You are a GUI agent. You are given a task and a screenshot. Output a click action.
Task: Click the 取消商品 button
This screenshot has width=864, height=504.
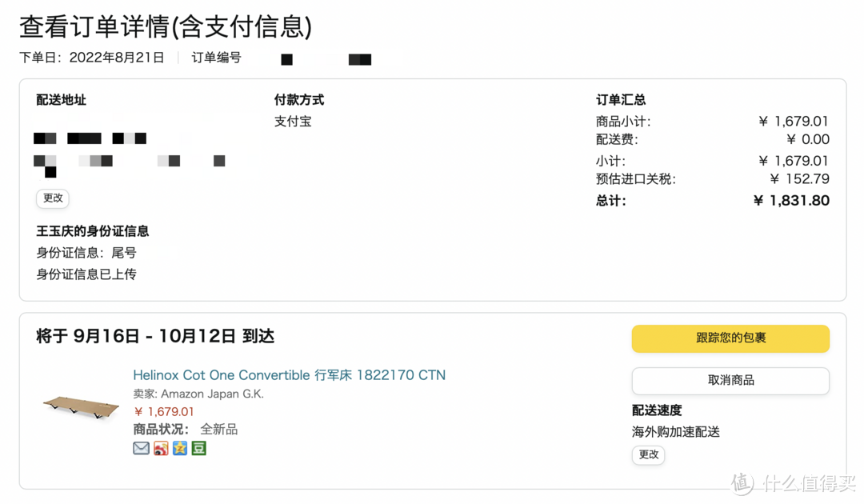coord(730,381)
